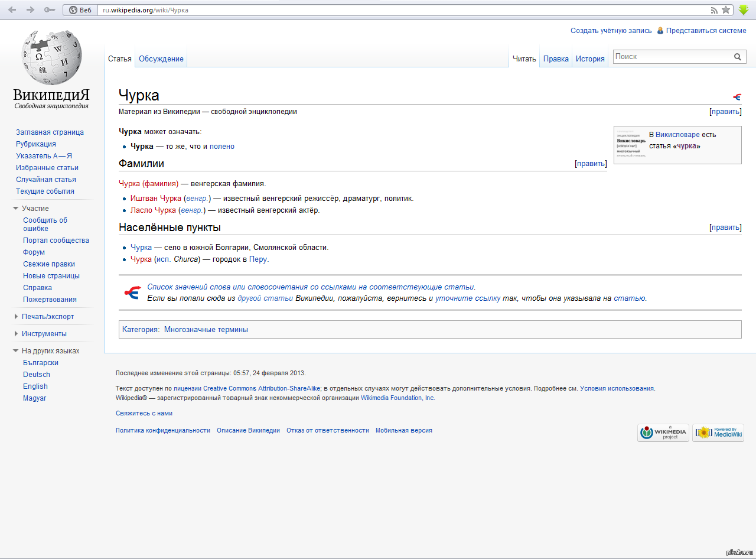The height and width of the screenshot is (559, 756).
Task: Open Ласло Чурка link
Action: [x=153, y=210]
